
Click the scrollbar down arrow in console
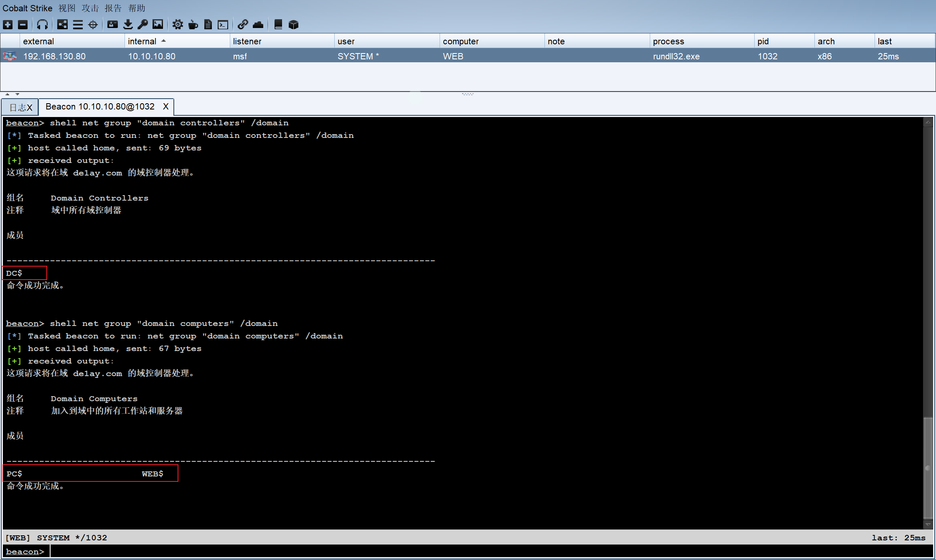pos(928,524)
